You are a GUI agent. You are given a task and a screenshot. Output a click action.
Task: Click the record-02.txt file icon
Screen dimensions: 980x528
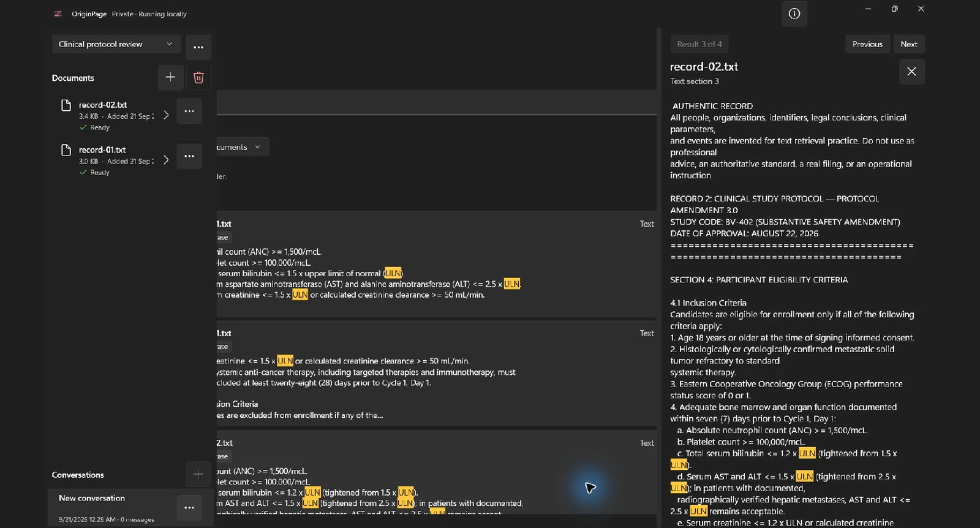click(x=66, y=105)
